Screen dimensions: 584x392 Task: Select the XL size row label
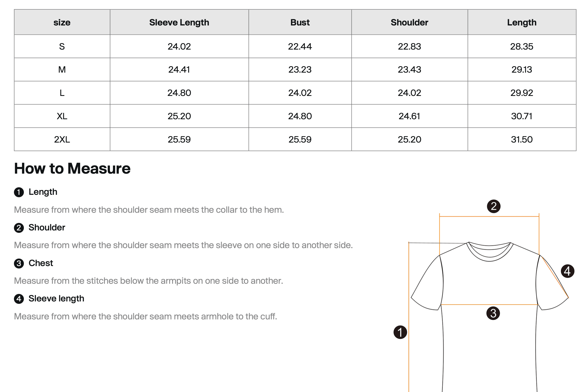[x=62, y=116]
